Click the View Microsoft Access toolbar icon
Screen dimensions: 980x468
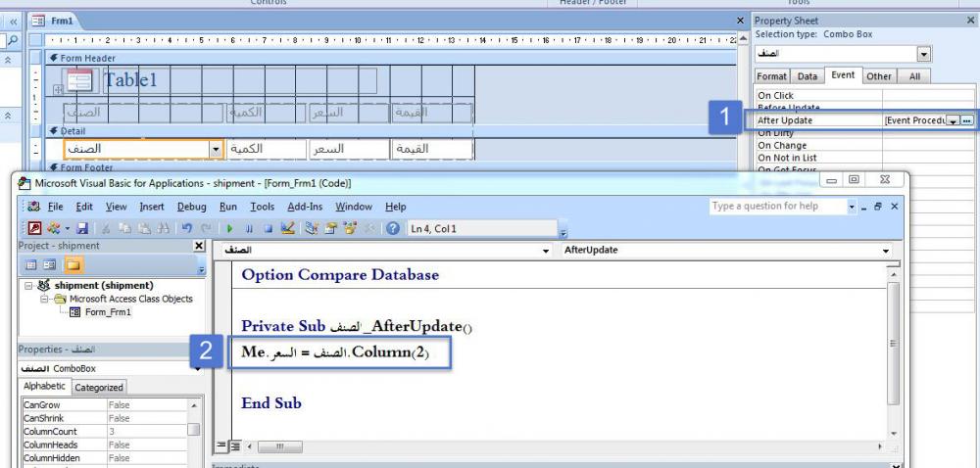click(35, 228)
